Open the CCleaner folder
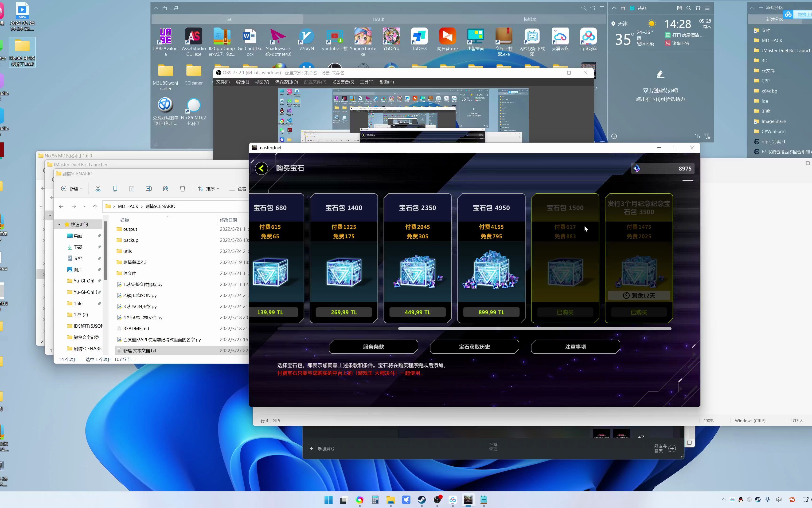 pyautogui.click(x=194, y=75)
